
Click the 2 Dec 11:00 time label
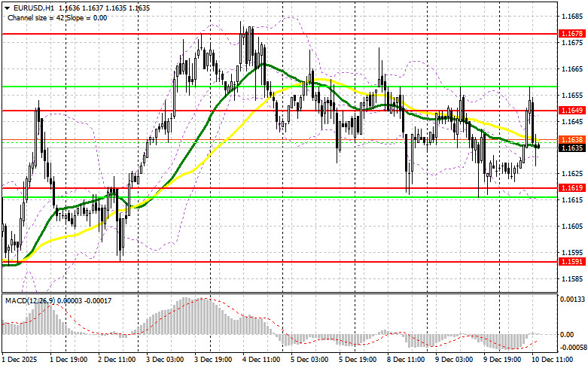point(117,360)
